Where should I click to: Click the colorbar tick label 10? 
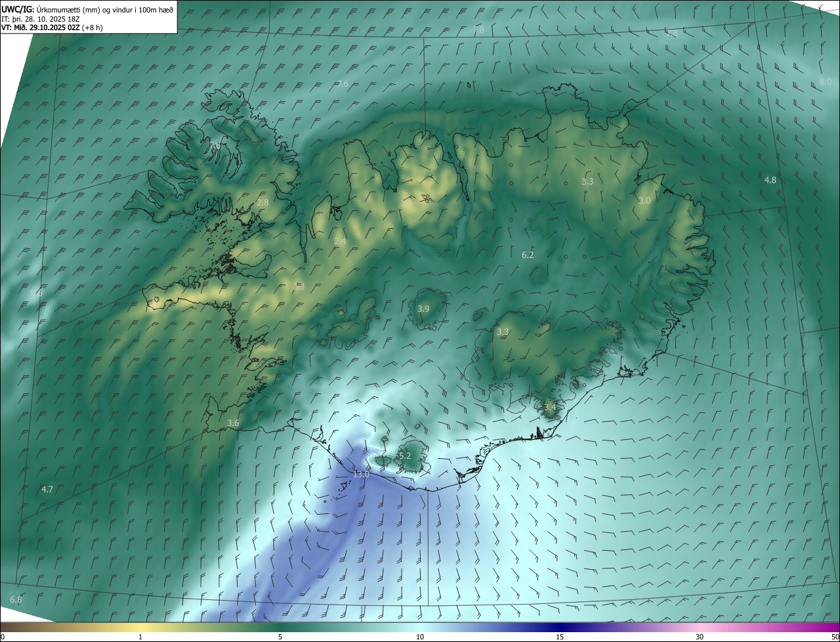point(420,637)
